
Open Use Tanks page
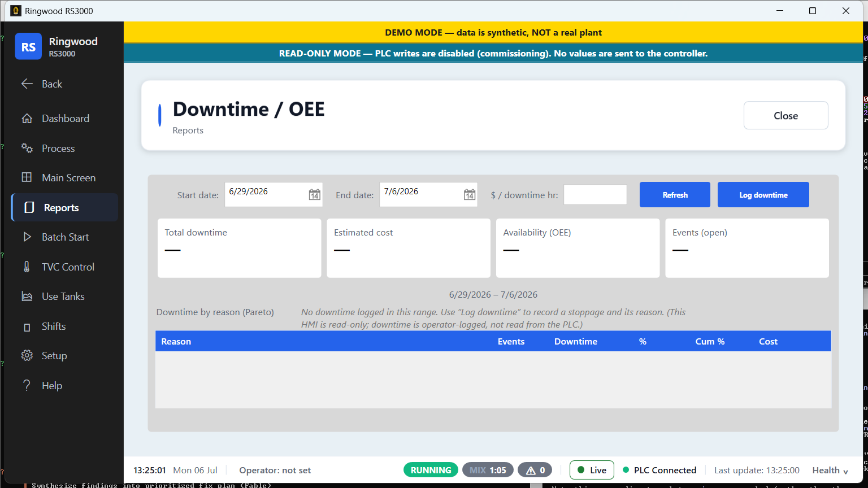(64, 297)
